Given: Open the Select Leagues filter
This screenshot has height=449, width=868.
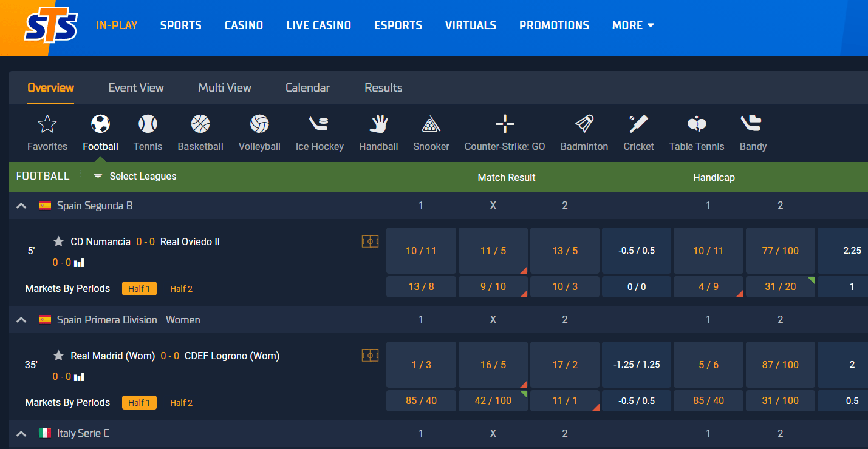Looking at the screenshot, I should pyautogui.click(x=135, y=176).
